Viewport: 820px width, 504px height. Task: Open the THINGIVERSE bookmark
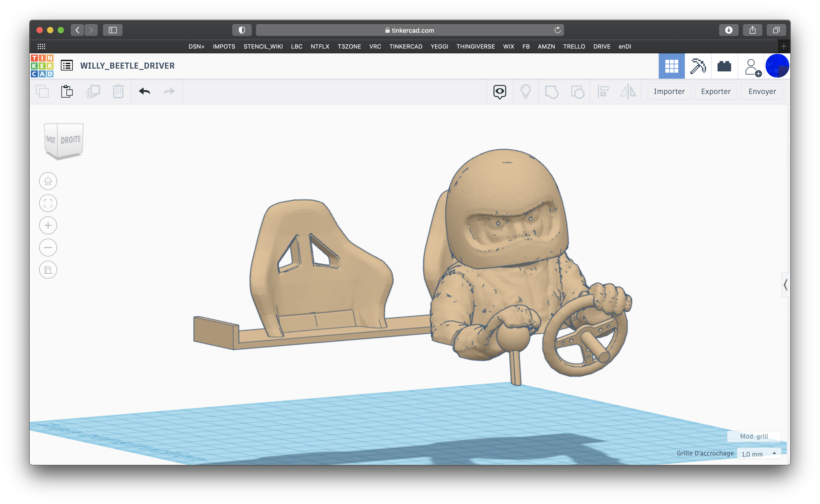476,46
